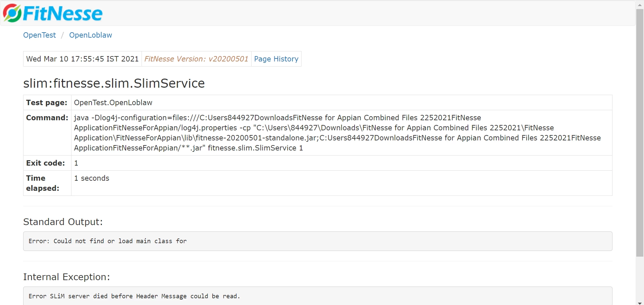The image size is (644, 305).
Task: Click the Time elapsed: label
Action: click(x=43, y=183)
